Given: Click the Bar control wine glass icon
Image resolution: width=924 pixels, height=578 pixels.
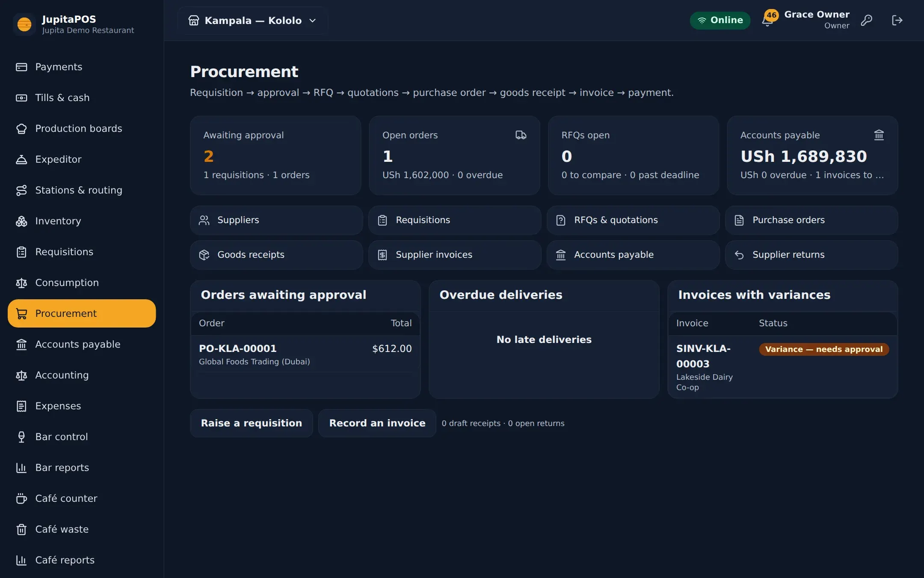Looking at the screenshot, I should (21, 437).
